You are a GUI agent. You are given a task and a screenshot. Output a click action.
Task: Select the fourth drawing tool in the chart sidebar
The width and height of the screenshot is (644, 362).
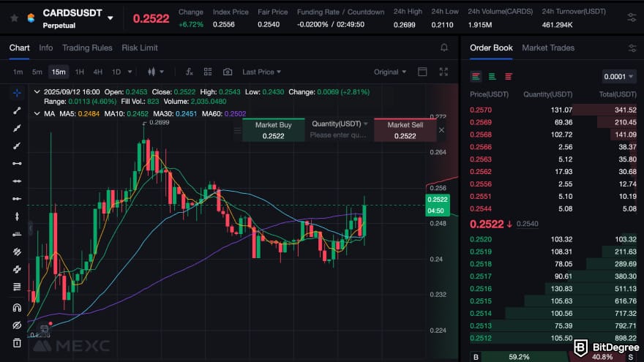coord(17,146)
